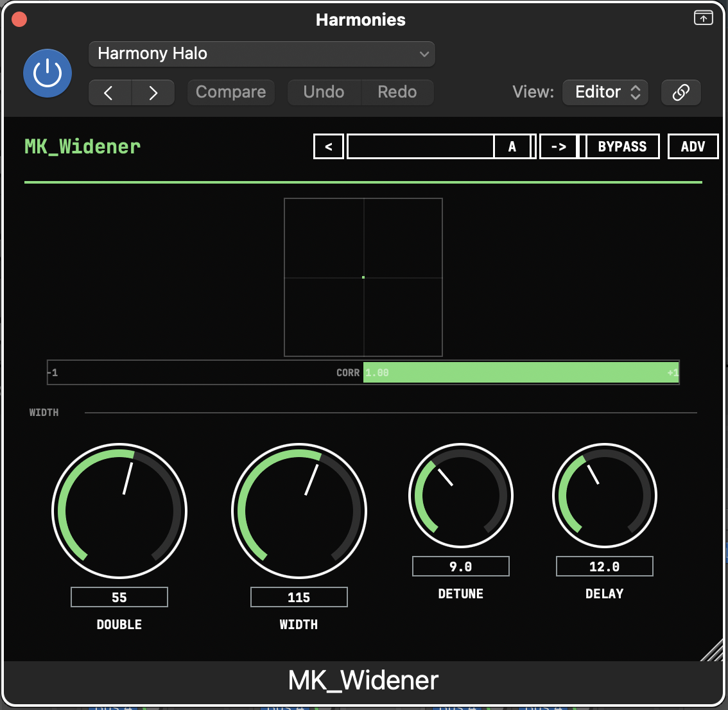Go to the previous preset arrow
Viewport: 728px width, 710px height.
110,92
